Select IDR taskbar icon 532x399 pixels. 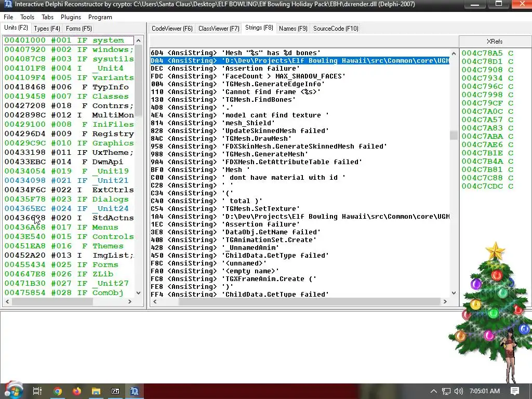click(x=135, y=391)
